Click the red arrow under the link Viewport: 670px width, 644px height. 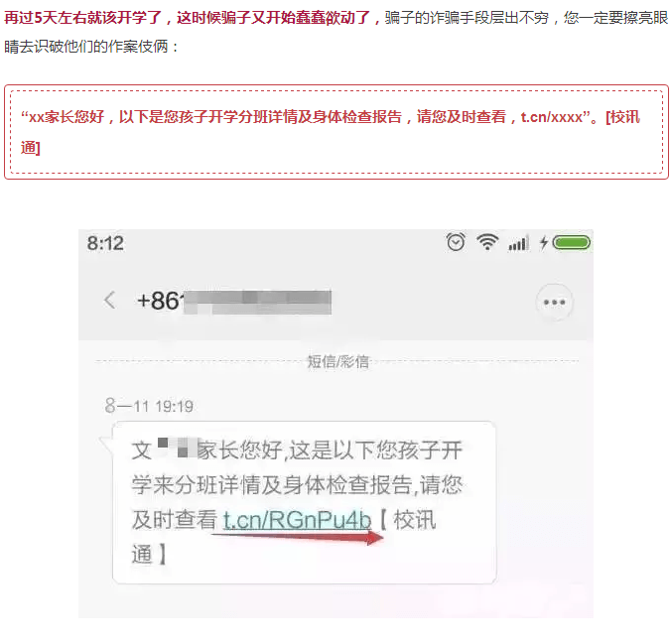click(298, 538)
